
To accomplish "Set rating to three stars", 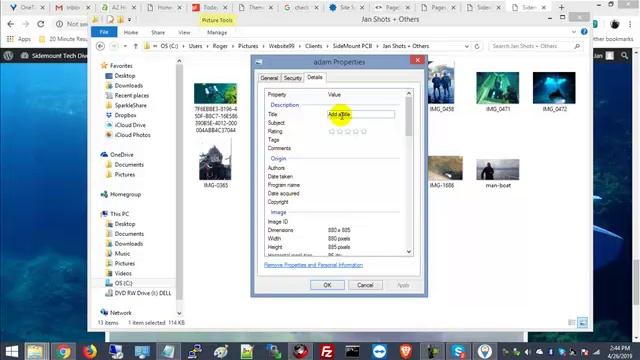I will [348, 131].
